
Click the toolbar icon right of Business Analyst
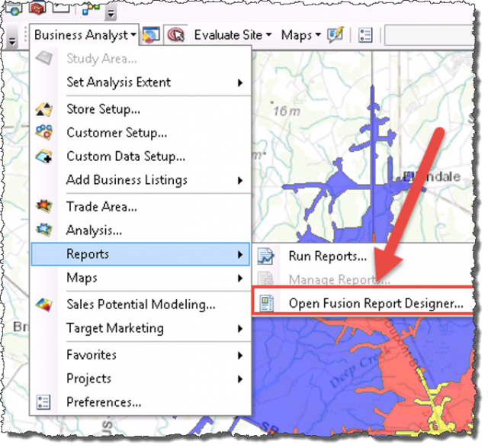coord(151,34)
